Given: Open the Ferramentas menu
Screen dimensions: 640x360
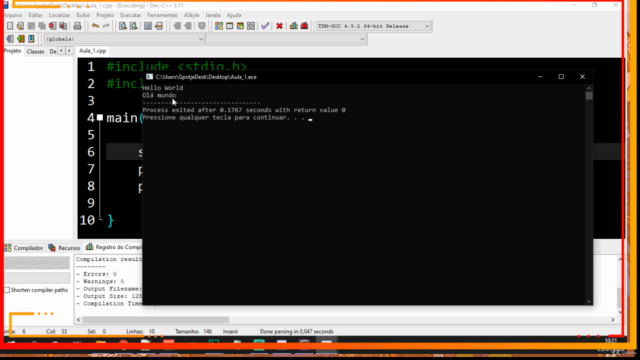Looking at the screenshot, I should coord(162,15).
